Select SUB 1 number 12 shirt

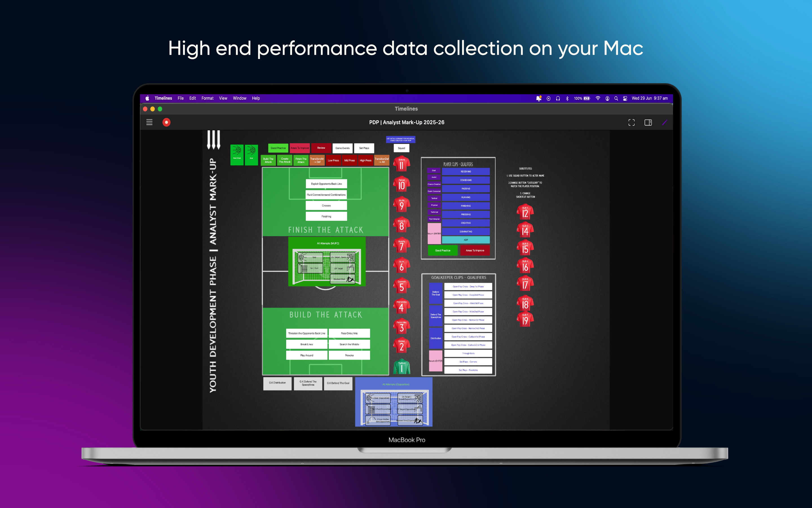pos(525,212)
